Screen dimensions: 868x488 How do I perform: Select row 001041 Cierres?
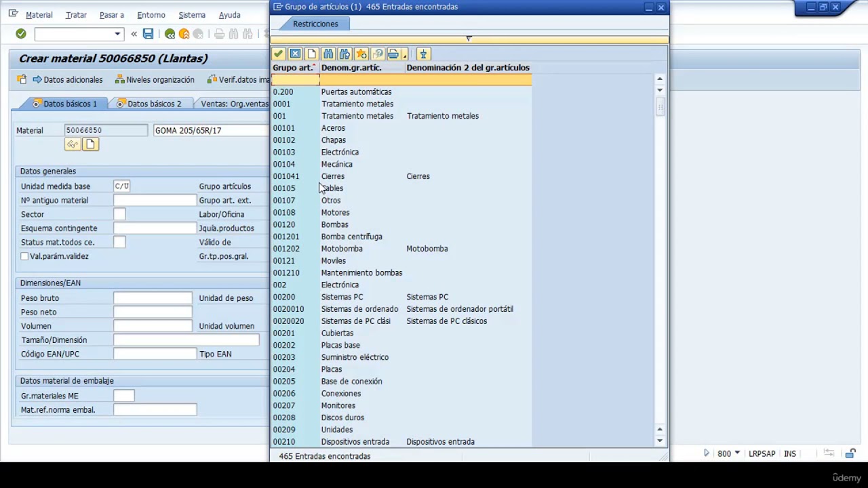[x=401, y=176]
